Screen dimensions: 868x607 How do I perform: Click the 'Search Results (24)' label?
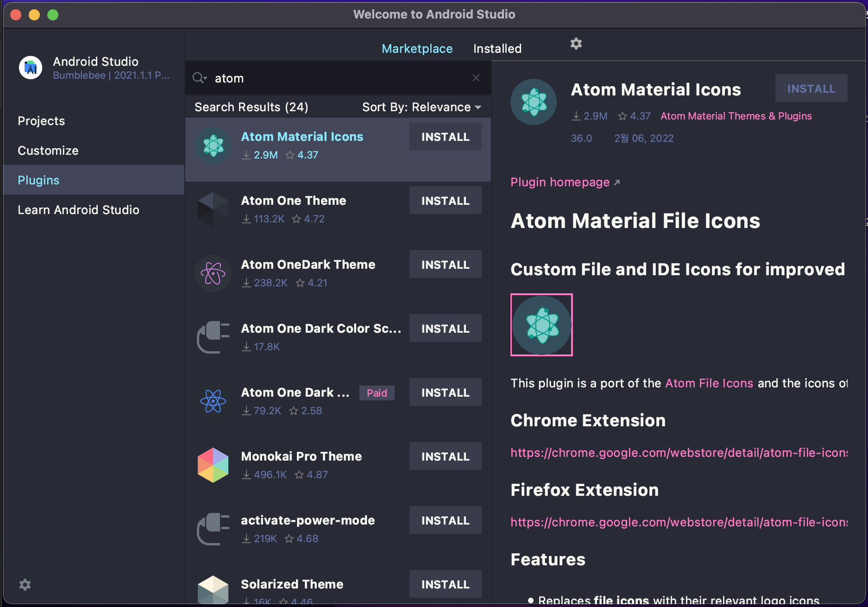point(252,107)
